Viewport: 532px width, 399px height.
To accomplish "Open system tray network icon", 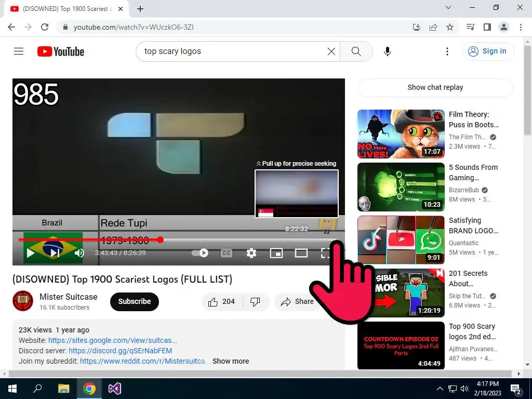I will click(453, 389).
